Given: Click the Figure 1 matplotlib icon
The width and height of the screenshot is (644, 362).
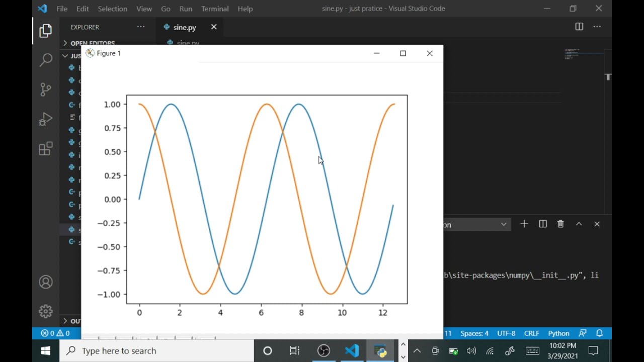Looking at the screenshot, I should point(90,53).
